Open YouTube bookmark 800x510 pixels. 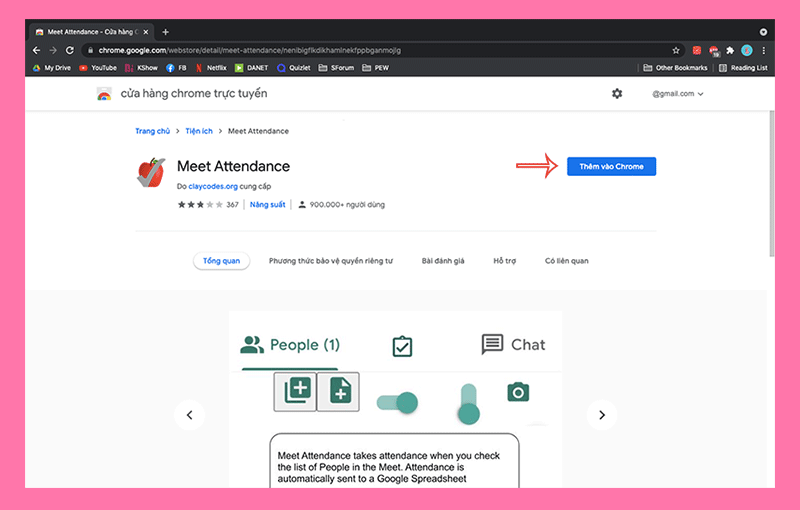coord(98,68)
